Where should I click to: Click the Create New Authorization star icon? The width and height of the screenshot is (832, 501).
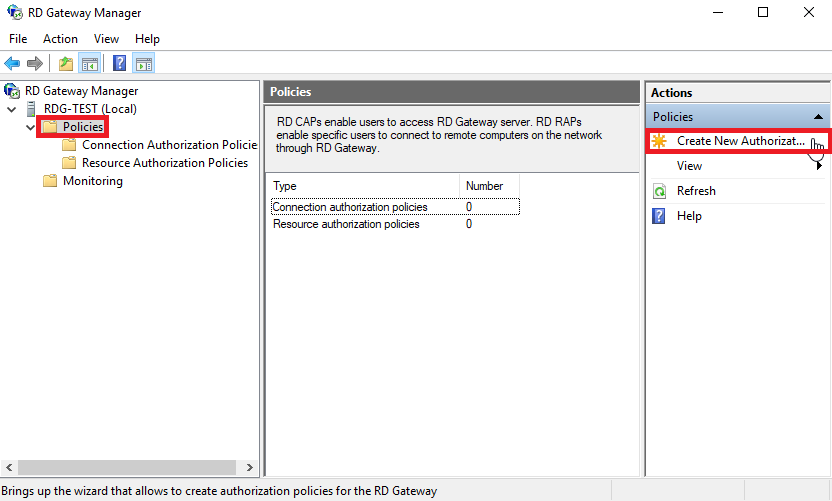pos(659,141)
